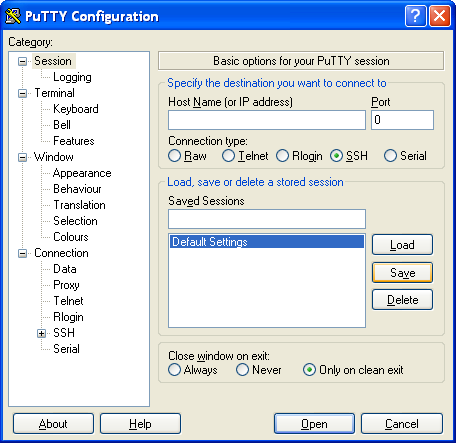This screenshot has height=443, width=456.
Task: Collapse the Window tree node
Action: [22, 157]
